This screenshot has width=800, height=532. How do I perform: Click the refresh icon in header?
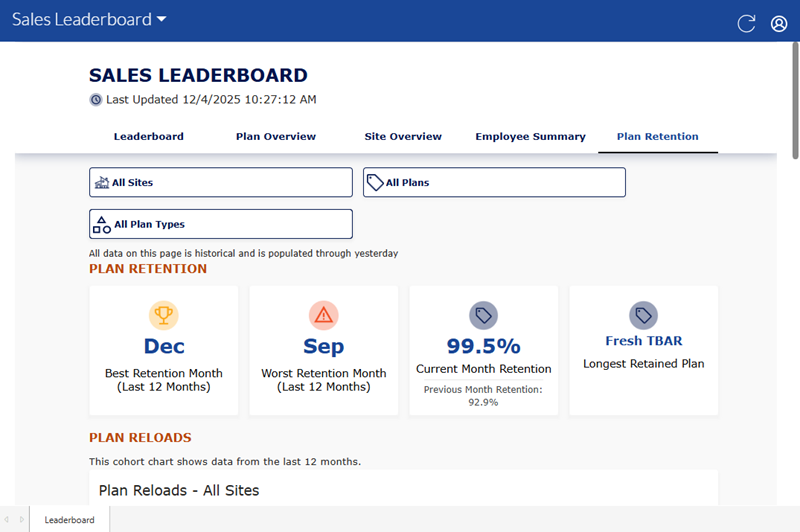click(746, 23)
